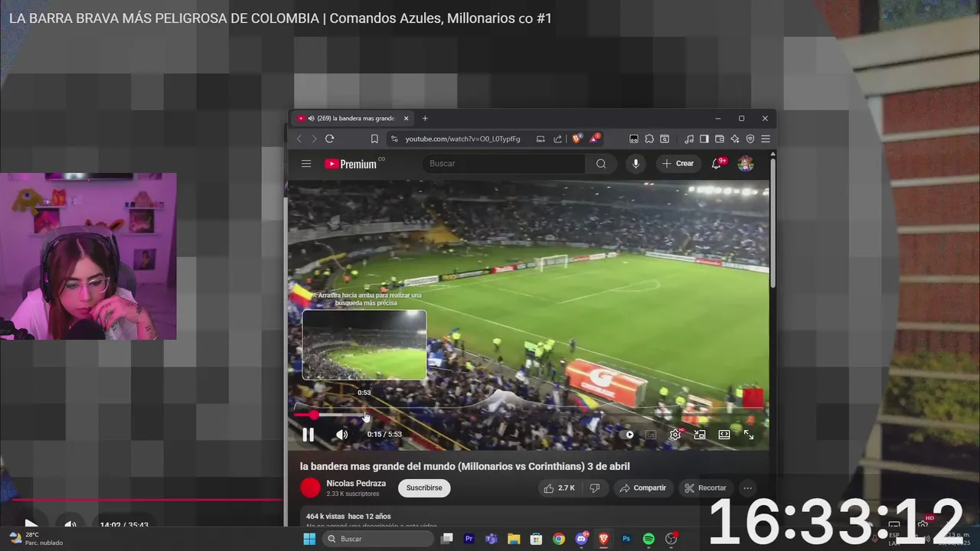Screen dimensions: 980x551
Task: Open Discord from the taskbar
Action: [x=581, y=539]
